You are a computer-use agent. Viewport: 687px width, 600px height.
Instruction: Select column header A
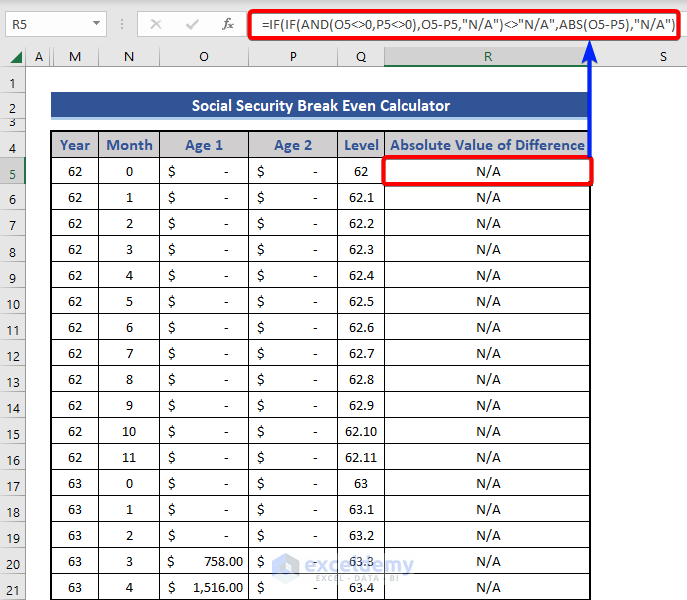pyautogui.click(x=39, y=57)
